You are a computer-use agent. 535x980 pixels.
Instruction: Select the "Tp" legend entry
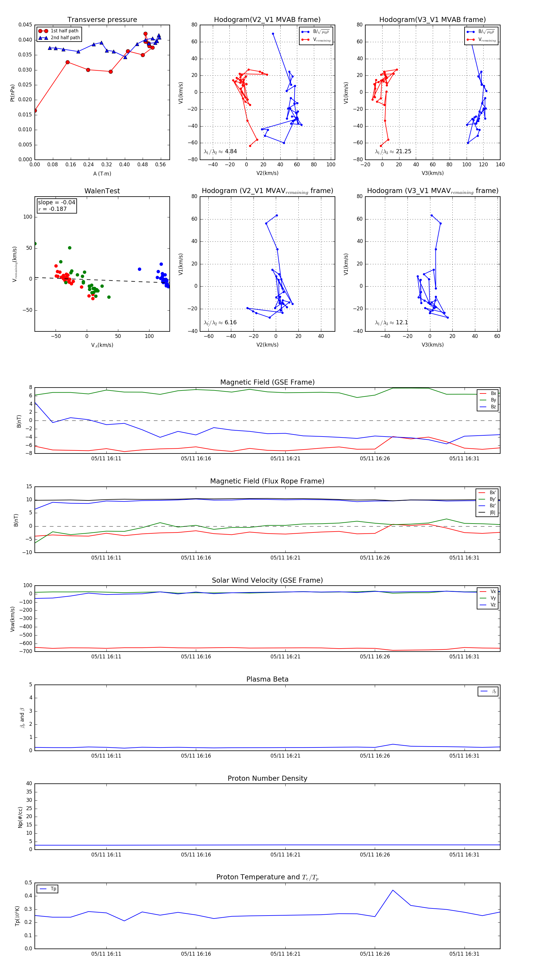tap(48, 889)
